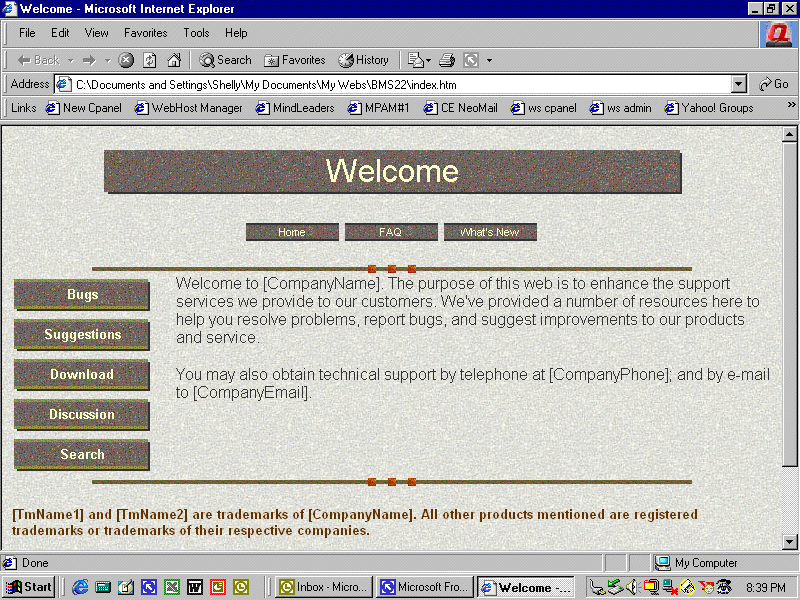Screen dimensions: 800x600
Task: Click inside the Address bar field
Action: coord(401,84)
